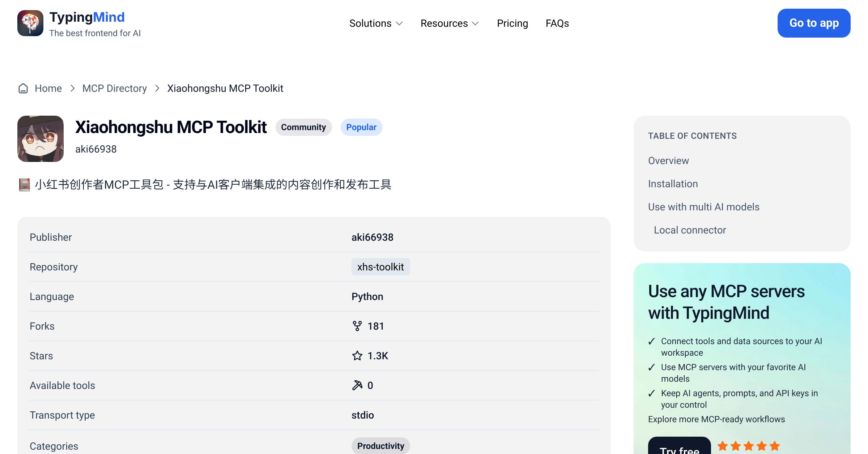868x454 pixels.
Task: Click the fork icon beside 181
Action: click(357, 326)
